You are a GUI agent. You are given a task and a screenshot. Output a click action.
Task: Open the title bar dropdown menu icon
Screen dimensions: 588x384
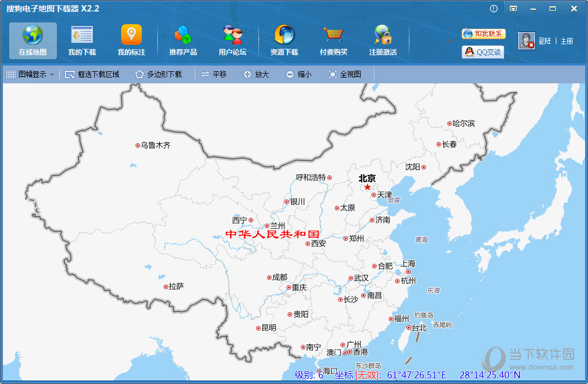pyautogui.click(x=513, y=9)
